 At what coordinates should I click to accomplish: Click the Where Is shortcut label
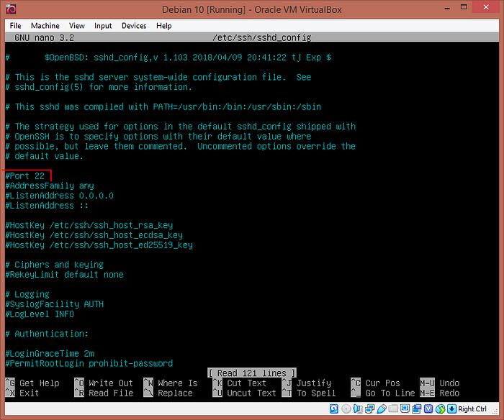click(x=178, y=383)
